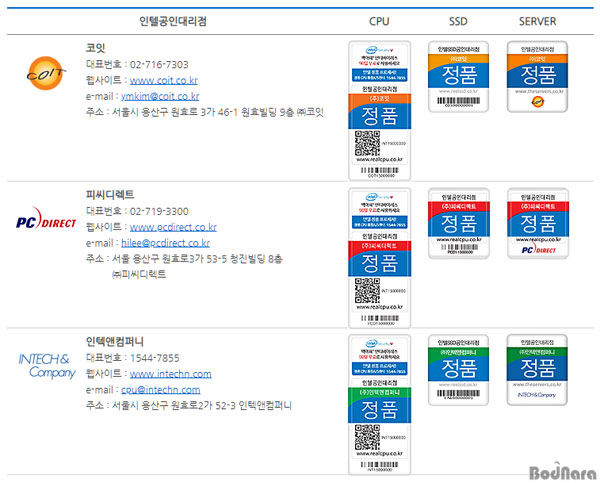Click the ㈜피씨디렉트 address continuation text
This screenshot has width=600, height=483.
pyautogui.click(x=139, y=274)
